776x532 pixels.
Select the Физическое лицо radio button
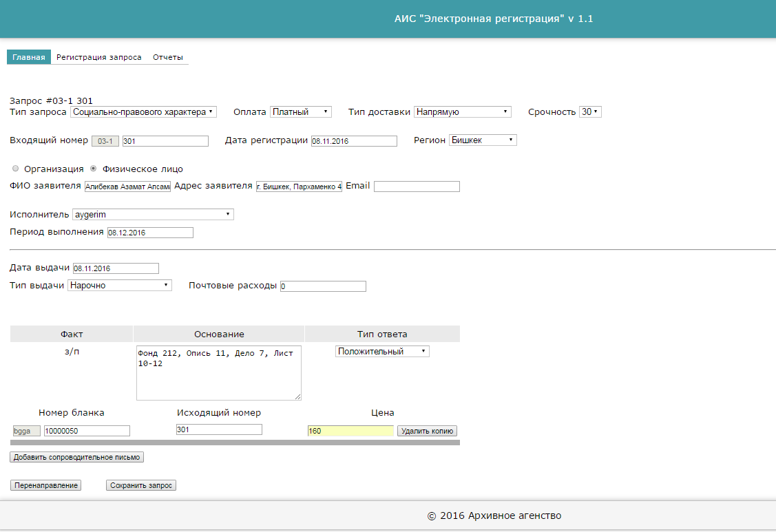click(x=93, y=169)
